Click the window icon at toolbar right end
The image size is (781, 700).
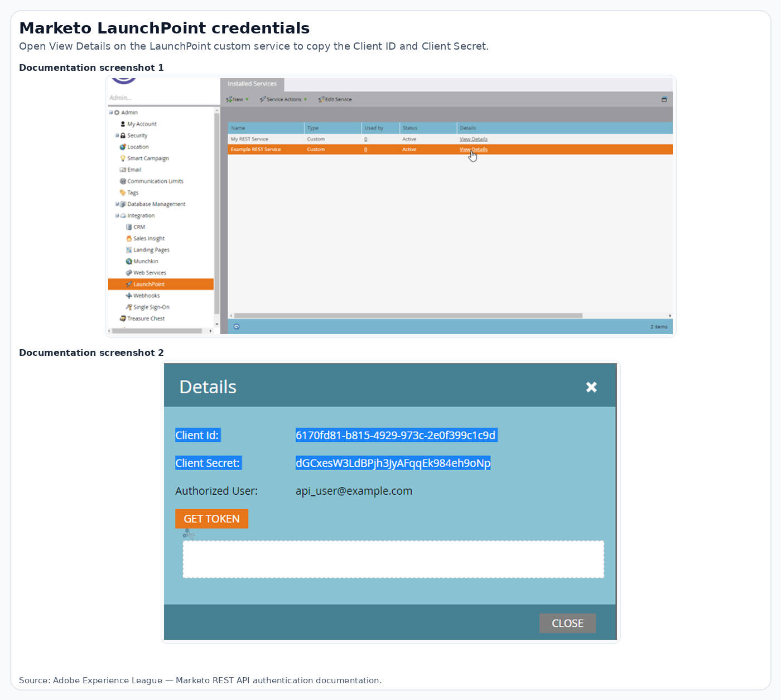tap(664, 99)
